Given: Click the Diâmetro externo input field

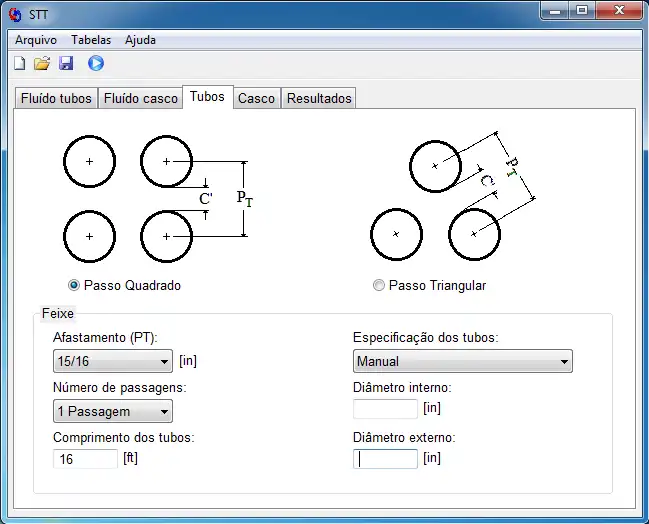Looking at the screenshot, I should (385, 459).
